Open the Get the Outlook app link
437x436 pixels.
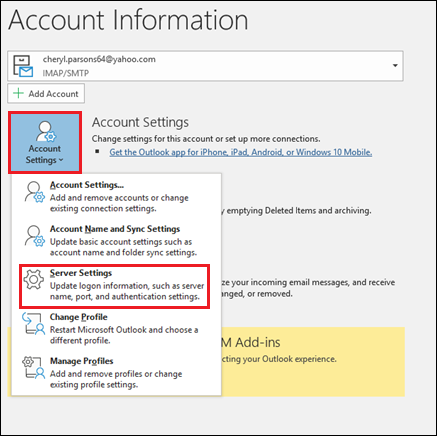pyautogui.click(x=241, y=152)
